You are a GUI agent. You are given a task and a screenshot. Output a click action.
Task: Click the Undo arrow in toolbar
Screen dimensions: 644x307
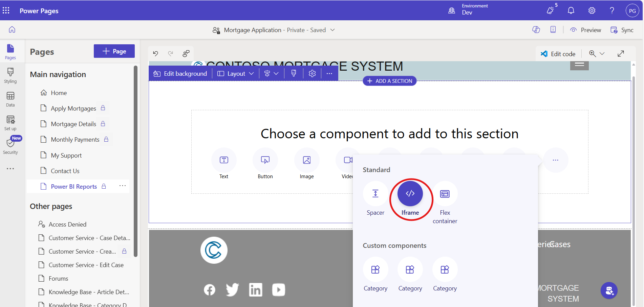156,53
